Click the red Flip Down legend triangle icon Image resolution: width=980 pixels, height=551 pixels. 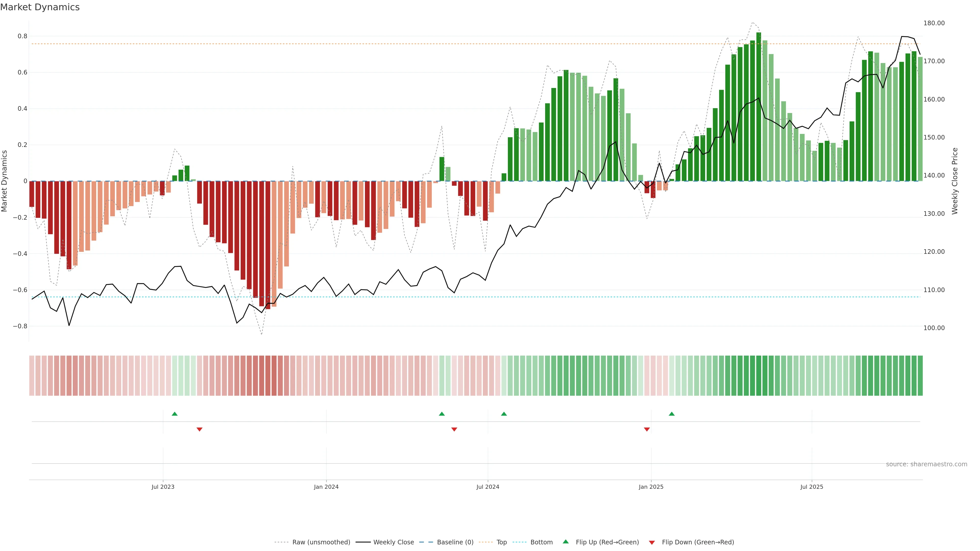tap(652, 543)
